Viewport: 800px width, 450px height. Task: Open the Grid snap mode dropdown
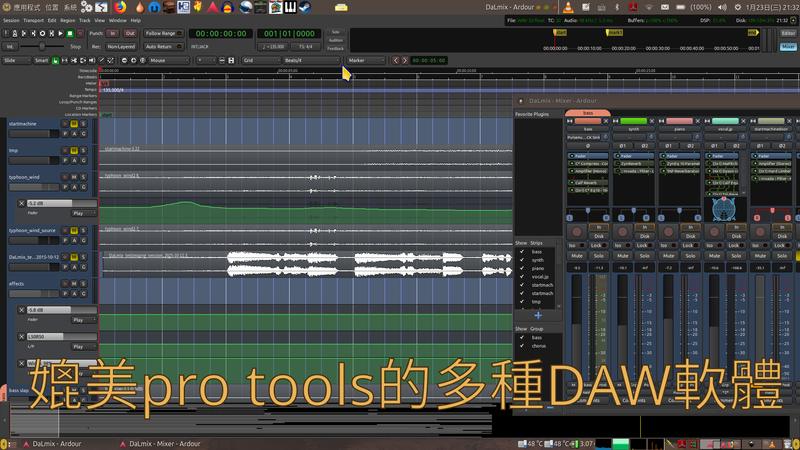pyautogui.click(x=260, y=60)
